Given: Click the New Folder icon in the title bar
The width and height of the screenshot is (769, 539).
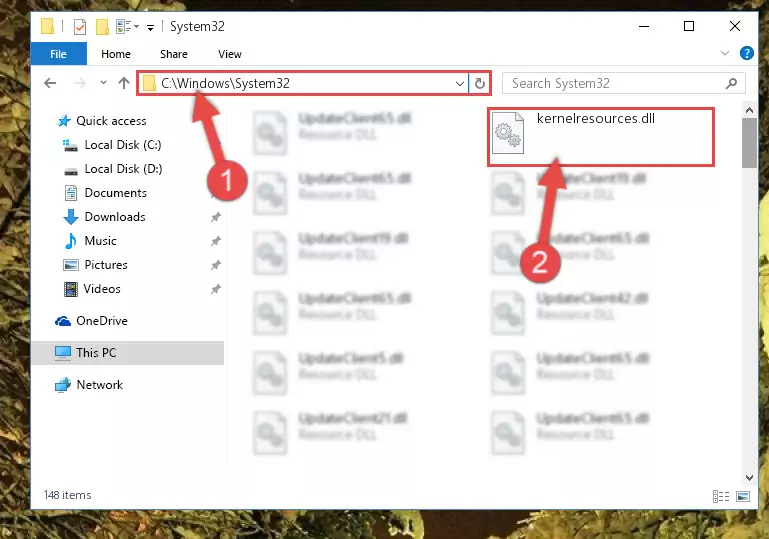Looking at the screenshot, I should (x=102, y=26).
